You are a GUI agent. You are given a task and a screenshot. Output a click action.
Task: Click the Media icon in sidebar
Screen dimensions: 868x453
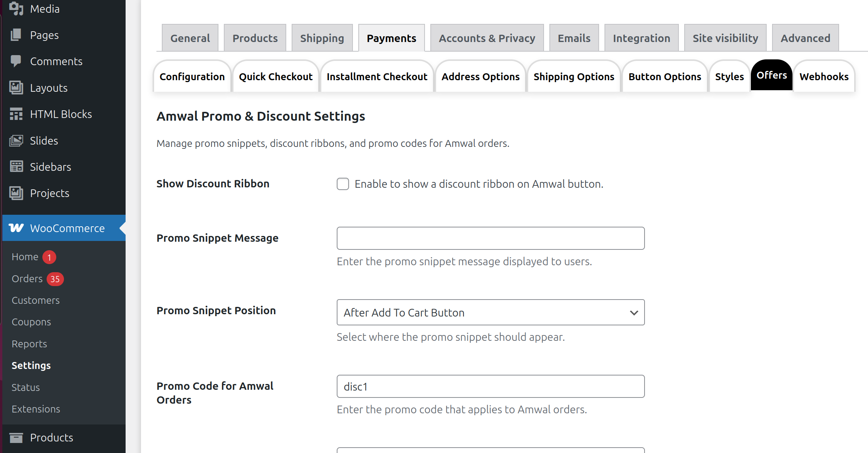[x=16, y=8]
